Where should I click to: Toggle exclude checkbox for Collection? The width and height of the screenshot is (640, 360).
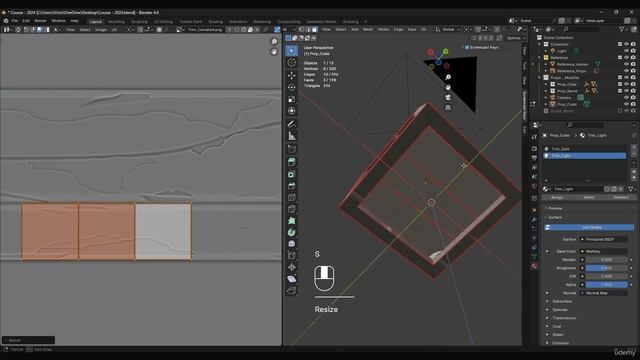620,44
